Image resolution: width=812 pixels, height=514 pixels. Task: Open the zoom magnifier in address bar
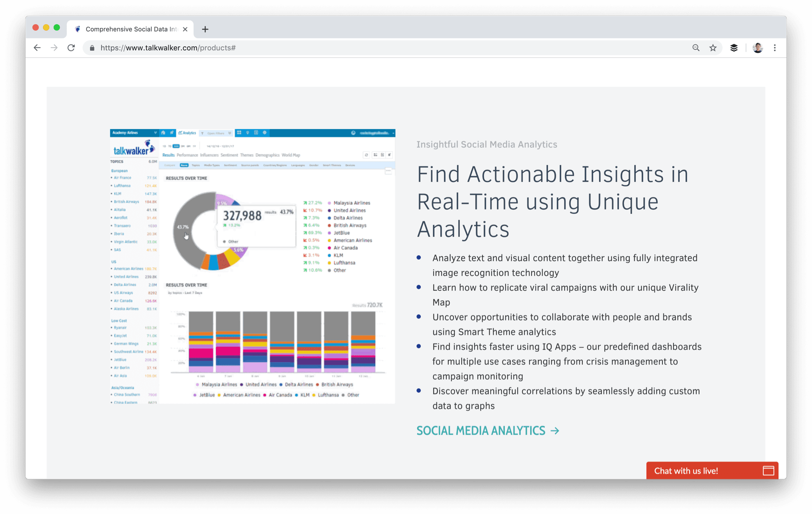[696, 48]
